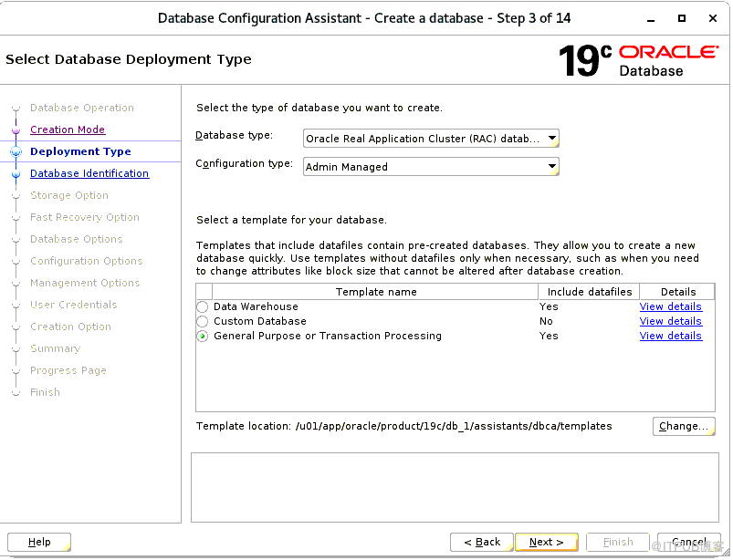This screenshot has width=733, height=560.
Task: Click the Details column header
Action: click(x=677, y=292)
